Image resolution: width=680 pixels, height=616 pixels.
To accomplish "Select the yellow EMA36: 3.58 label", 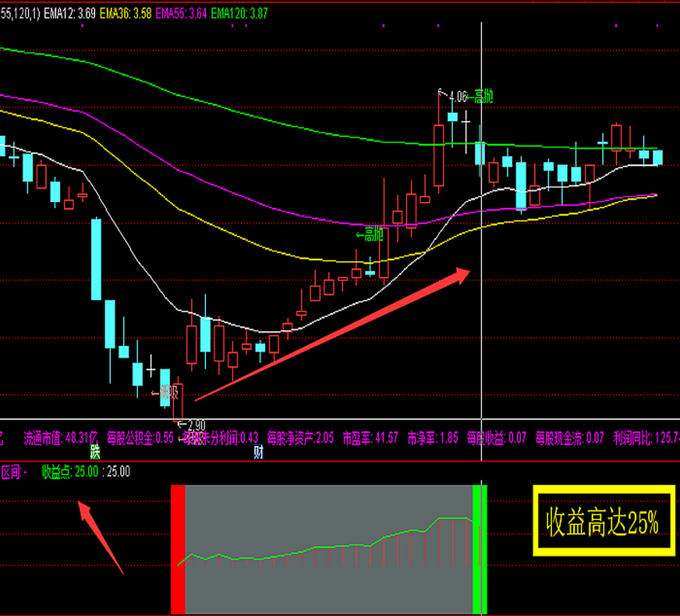I will tap(124, 13).
